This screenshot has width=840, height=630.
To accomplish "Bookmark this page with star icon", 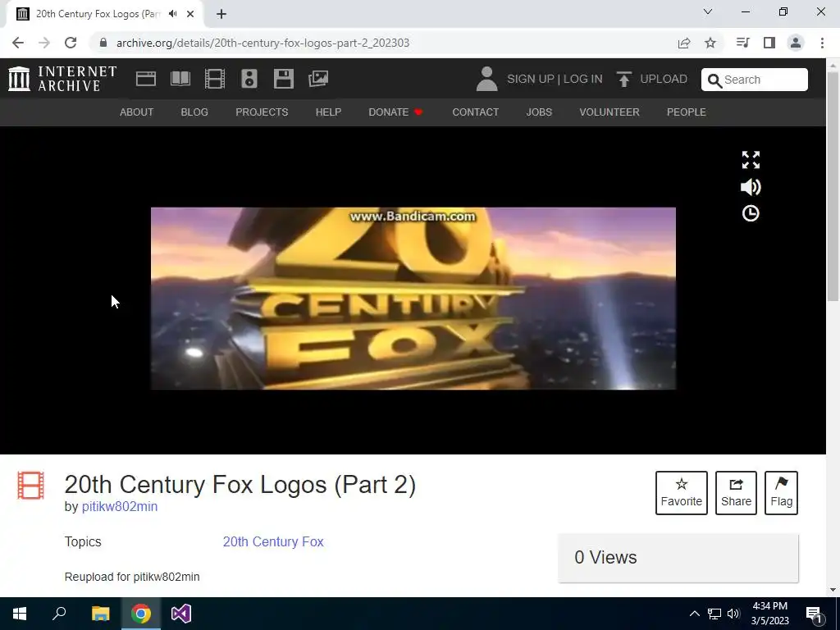I will tap(710, 43).
